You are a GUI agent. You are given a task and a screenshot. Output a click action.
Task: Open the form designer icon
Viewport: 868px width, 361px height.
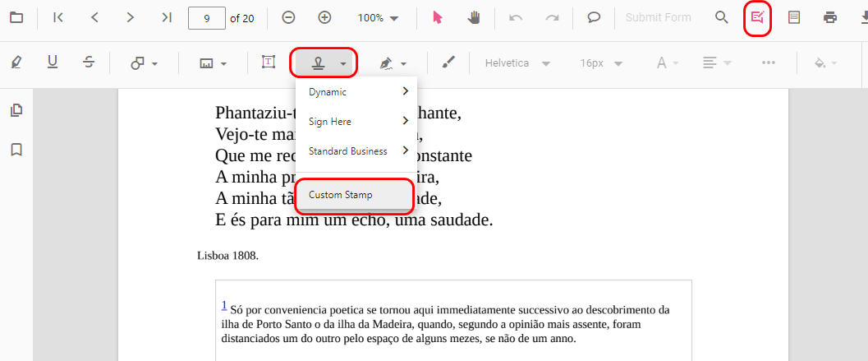click(x=794, y=18)
